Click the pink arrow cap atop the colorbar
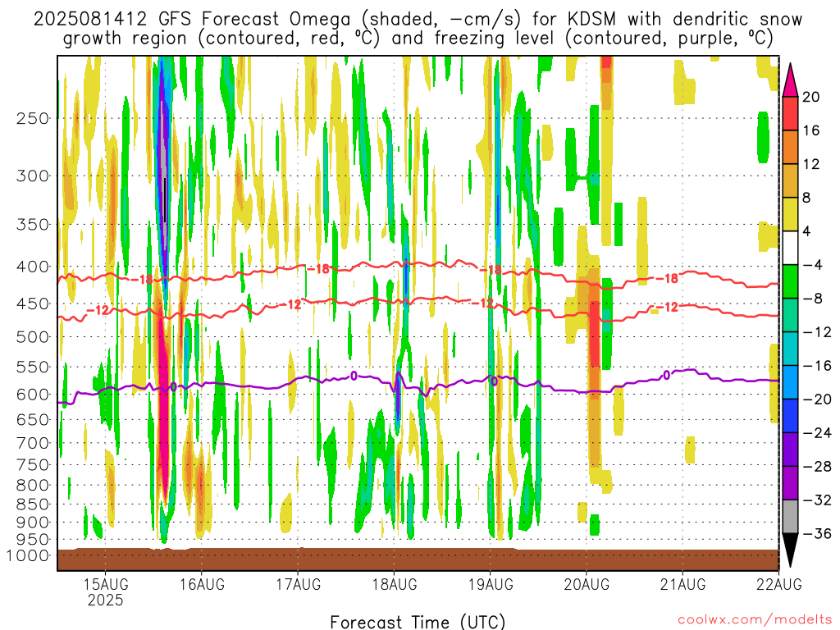The height and width of the screenshot is (630, 840). (790, 81)
